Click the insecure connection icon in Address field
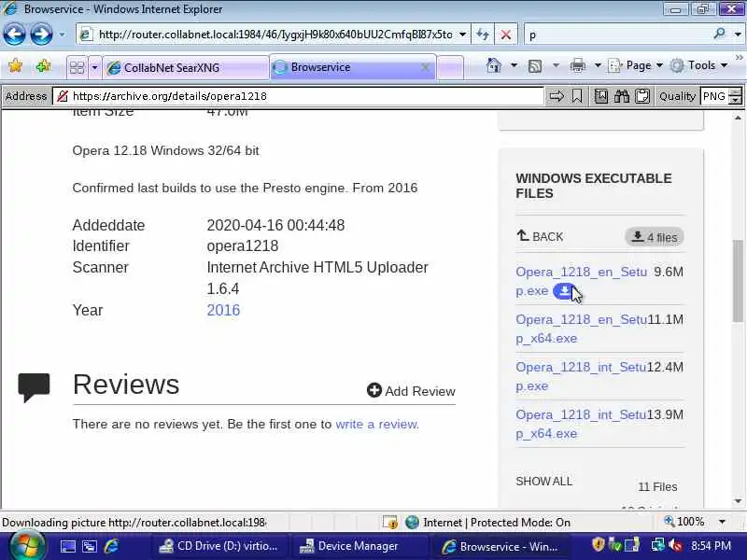Viewport: 747px width, 560px height. click(63, 96)
